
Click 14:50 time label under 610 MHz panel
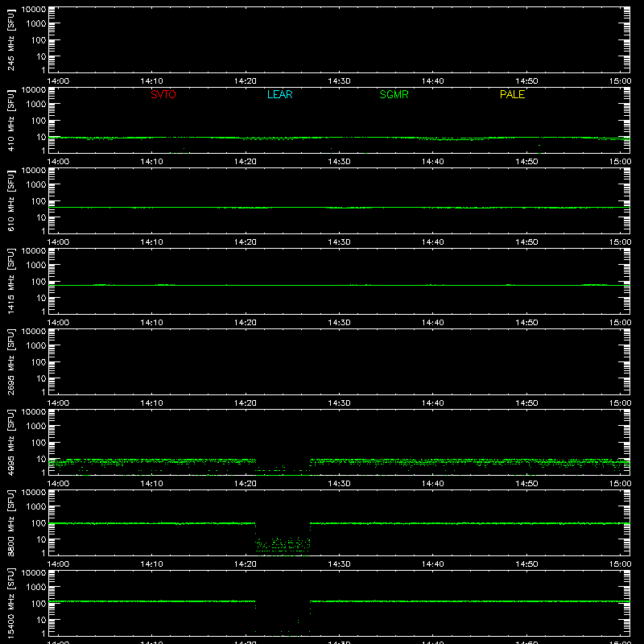(526, 242)
